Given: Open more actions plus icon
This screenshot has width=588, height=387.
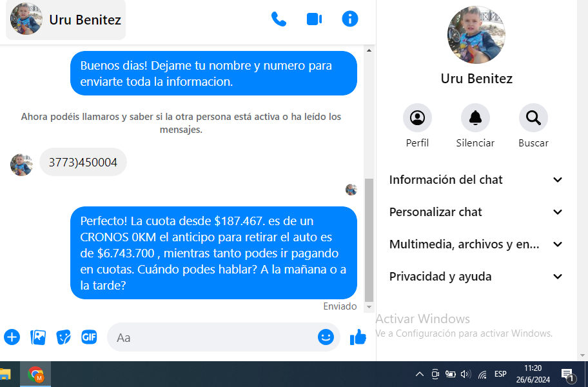Looking at the screenshot, I should tap(12, 337).
